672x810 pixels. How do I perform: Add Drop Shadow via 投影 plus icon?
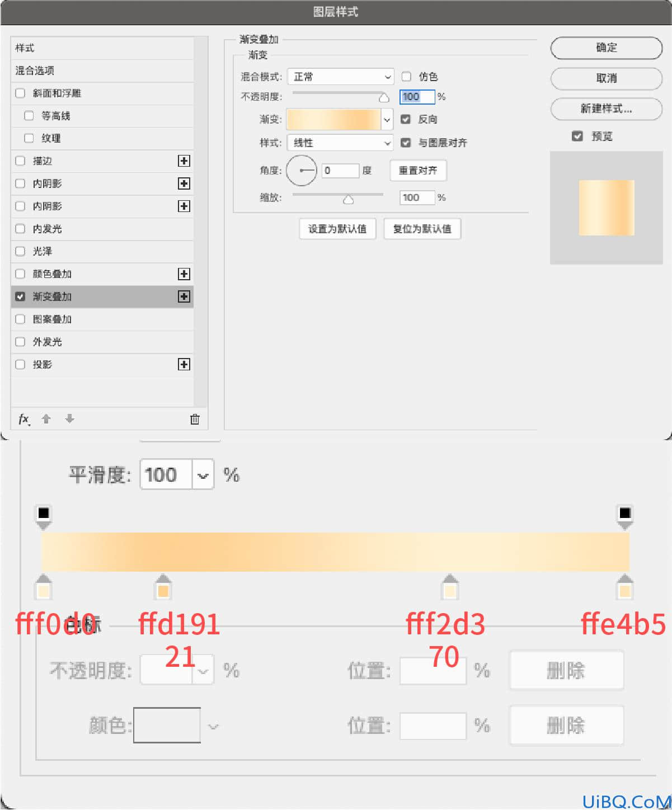(184, 365)
